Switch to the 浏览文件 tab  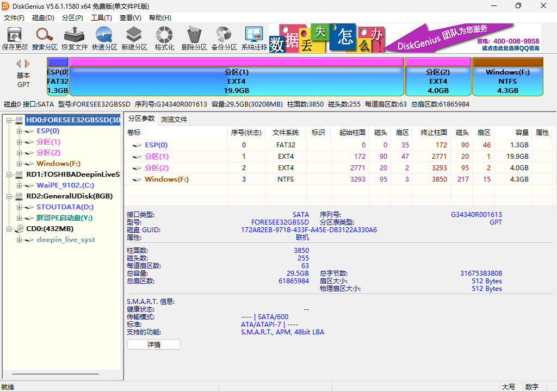click(x=174, y=119)
